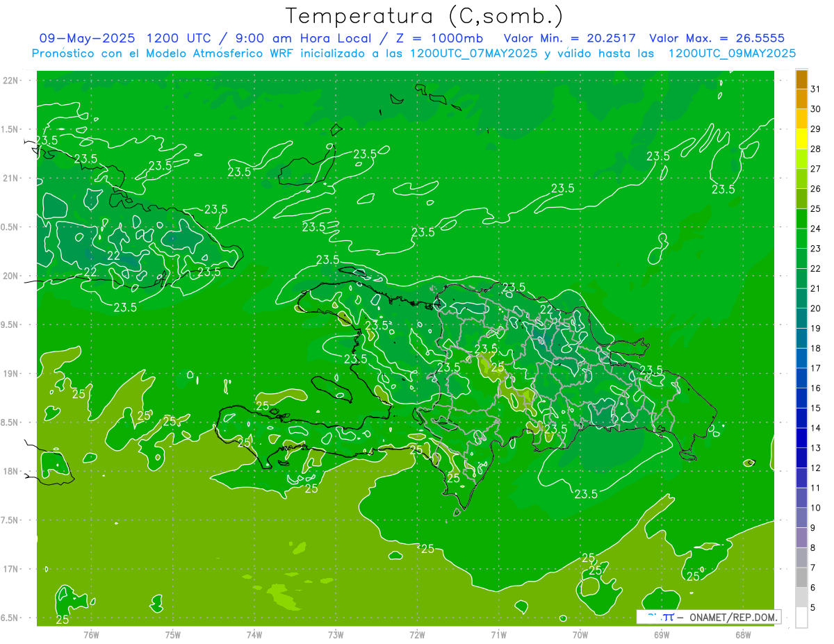Click the "17N" latitude axis label

[x=12, y=569]
